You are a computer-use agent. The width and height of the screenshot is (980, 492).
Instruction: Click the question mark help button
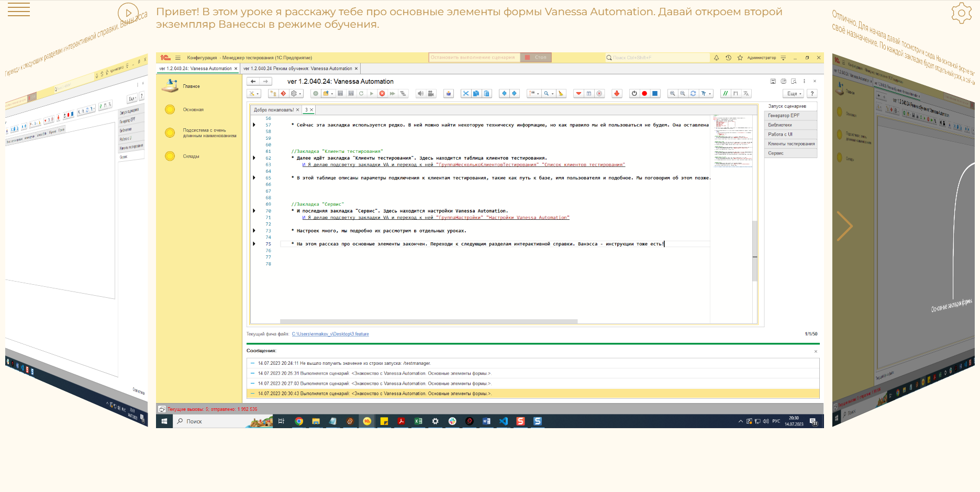[x=812, y=94]
